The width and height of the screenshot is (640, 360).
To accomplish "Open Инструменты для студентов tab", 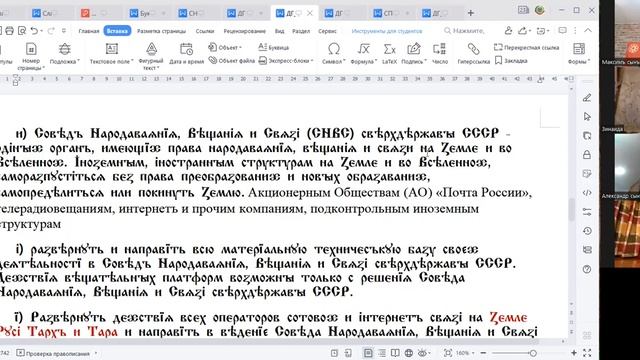I will [387, 31].
